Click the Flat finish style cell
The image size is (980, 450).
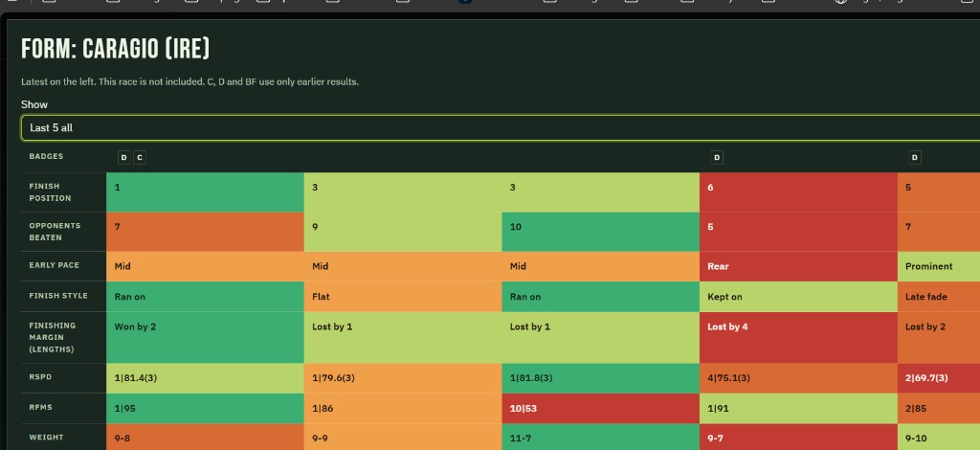pyautogui.click(x=403, y=296)
